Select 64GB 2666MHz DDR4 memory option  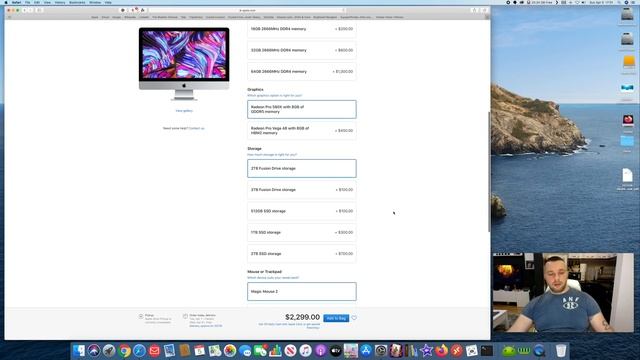click(x=302, y=71)
